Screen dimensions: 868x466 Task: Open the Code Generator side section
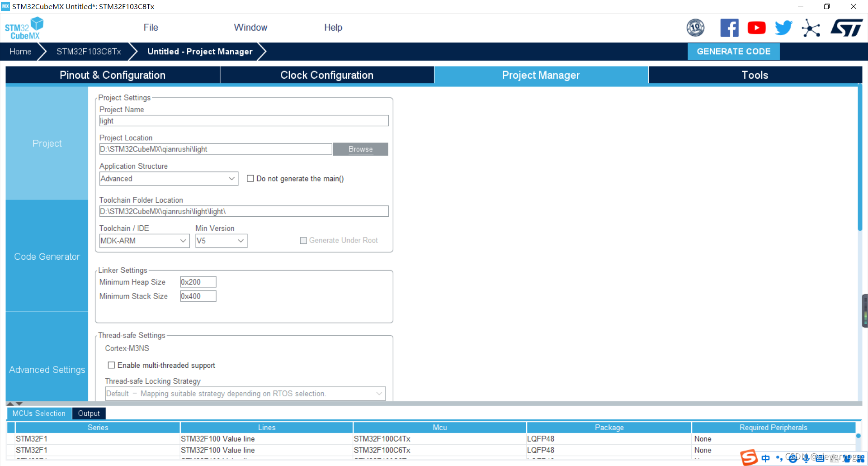(x=47, y=257)
